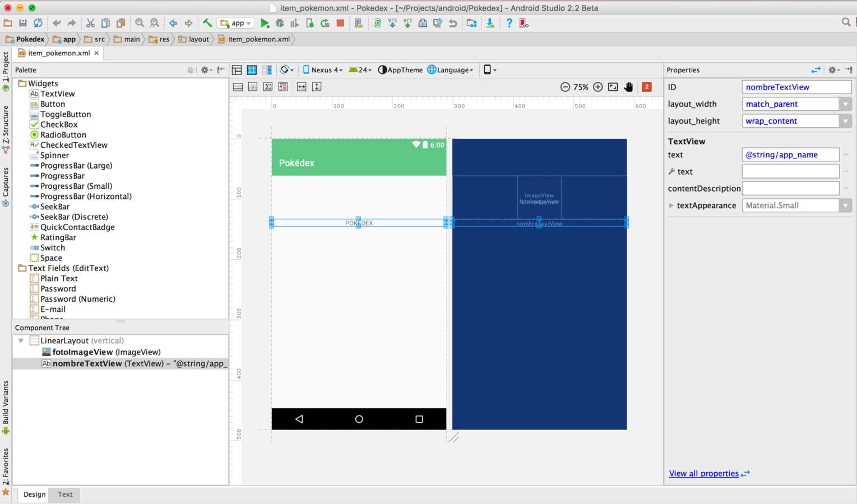
Task: Open the layout_width dropdown
Action: point(845,104)
